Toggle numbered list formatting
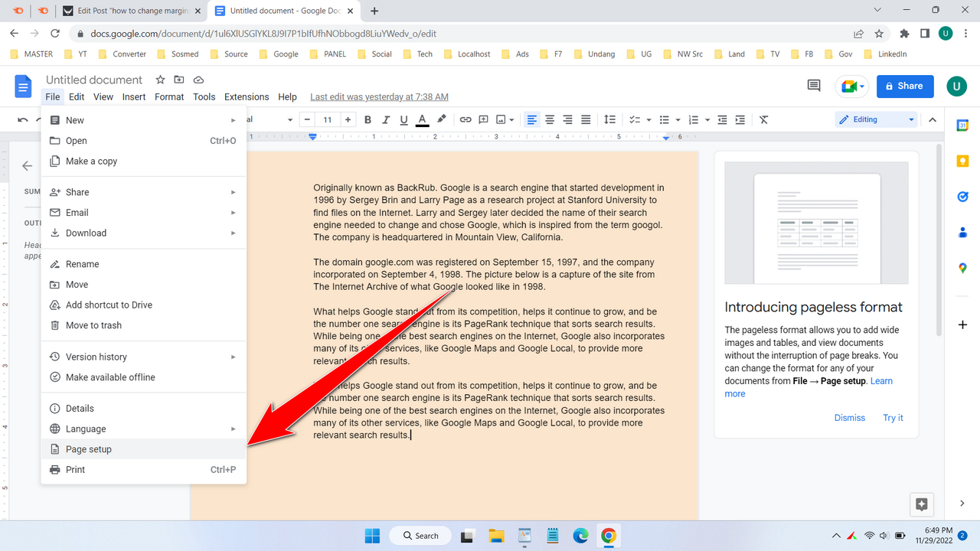The width and height of the screenshot is (980, 551). pyautogui.click(x=695, y=119)
